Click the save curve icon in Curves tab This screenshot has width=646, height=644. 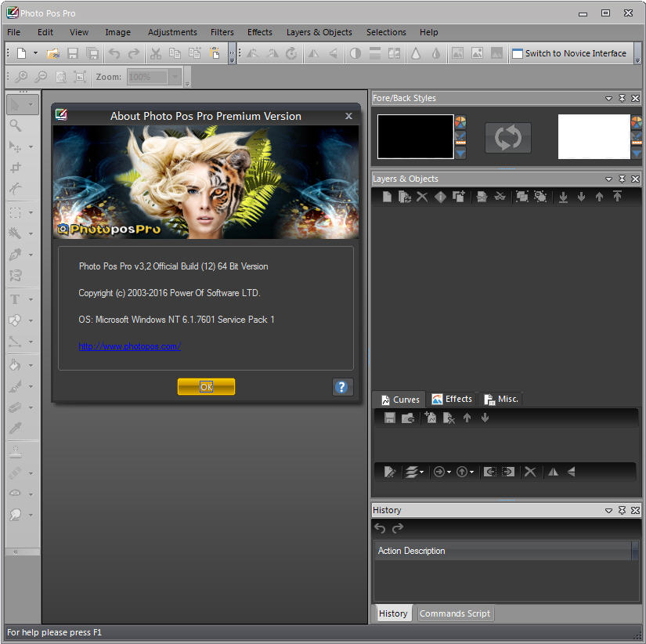coord(390,418)
